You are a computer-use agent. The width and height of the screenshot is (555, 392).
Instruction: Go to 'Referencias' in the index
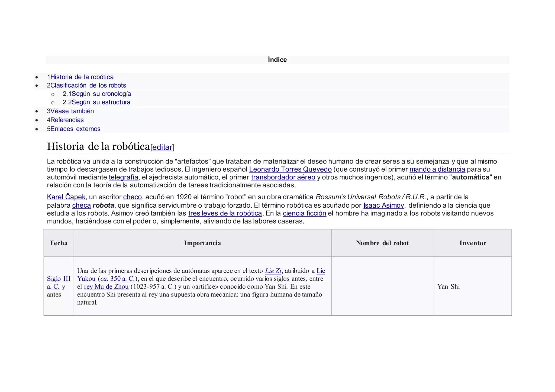coord(67,120)
